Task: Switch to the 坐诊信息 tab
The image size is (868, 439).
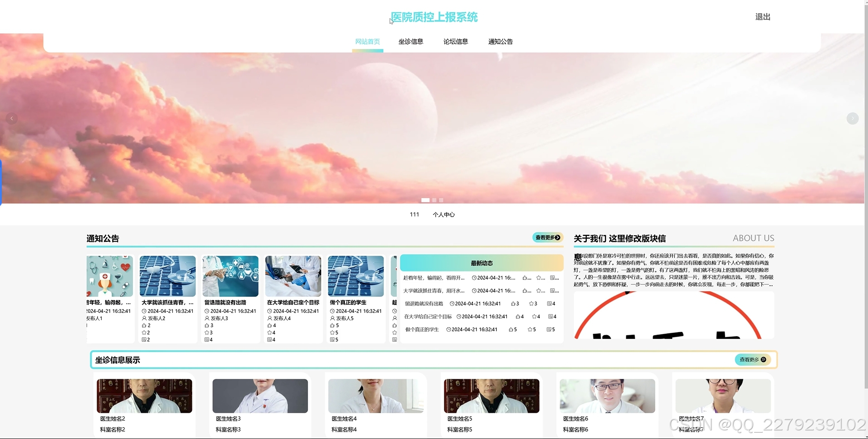Action: pos(410,42)
